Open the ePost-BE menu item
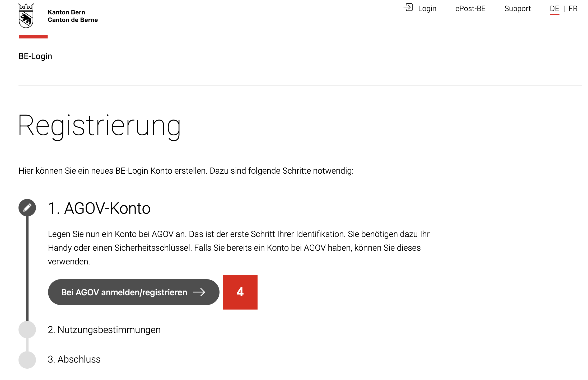The image size is (588, 380). point(470,9)
